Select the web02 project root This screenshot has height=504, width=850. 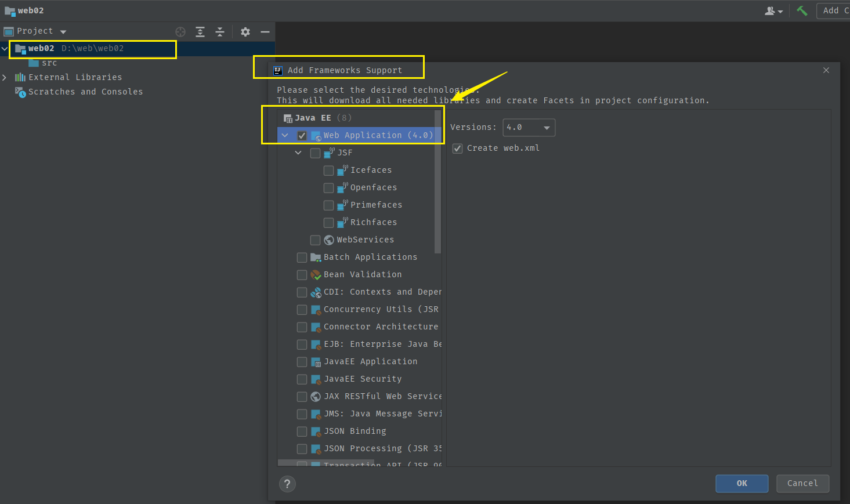pos(138,48)
